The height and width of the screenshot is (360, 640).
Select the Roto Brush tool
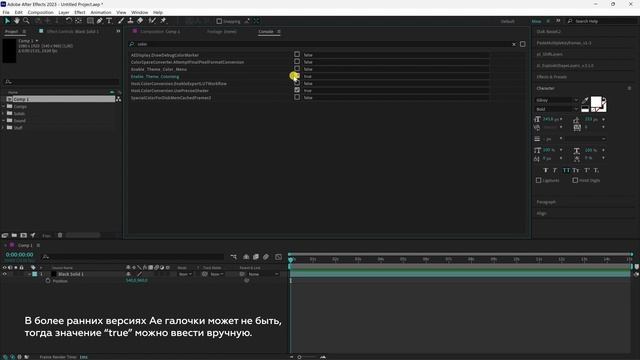click(152, 21)
